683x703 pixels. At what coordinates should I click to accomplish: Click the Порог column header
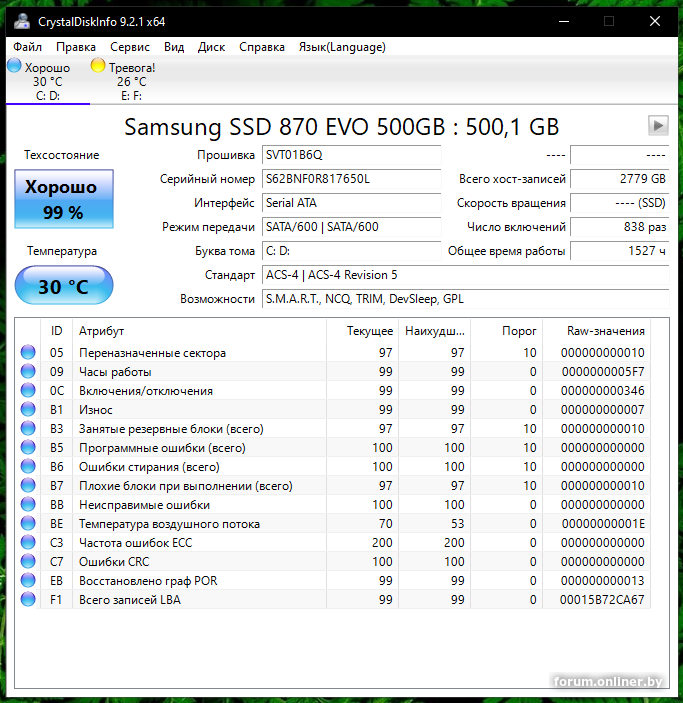(x=506, y=331)
